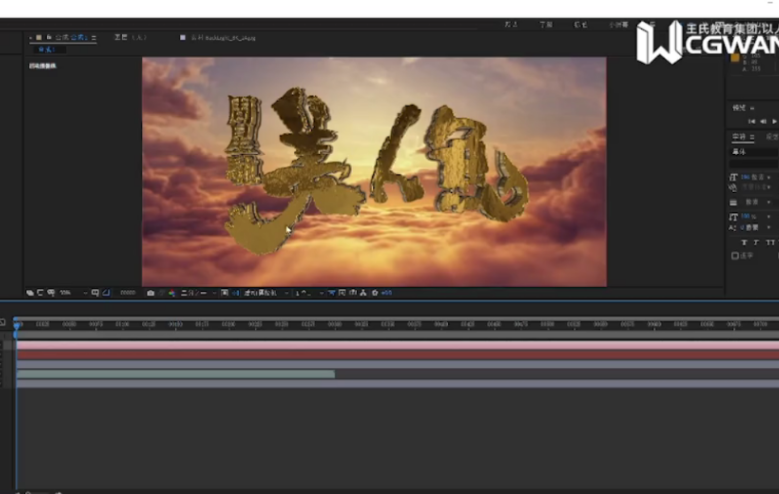Image resolution: width=779 pixels, height=494 pixels.
Task: Click the first to frame playback button
Action: (x=752, y=121)
